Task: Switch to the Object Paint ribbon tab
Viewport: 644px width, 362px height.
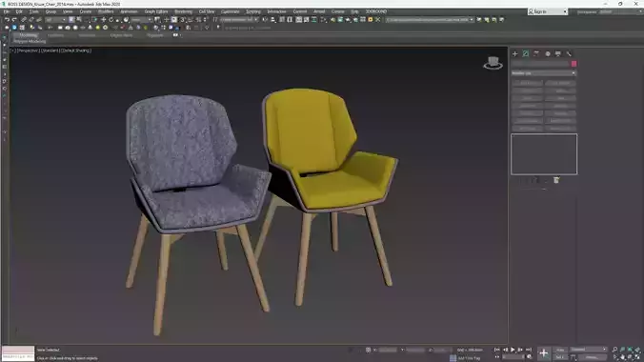Action: tap(121, 35)
